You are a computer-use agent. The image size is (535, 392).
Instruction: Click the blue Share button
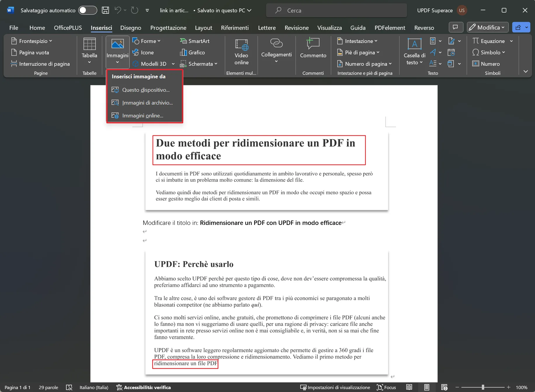pyautogui.click(x=518, y=27)
